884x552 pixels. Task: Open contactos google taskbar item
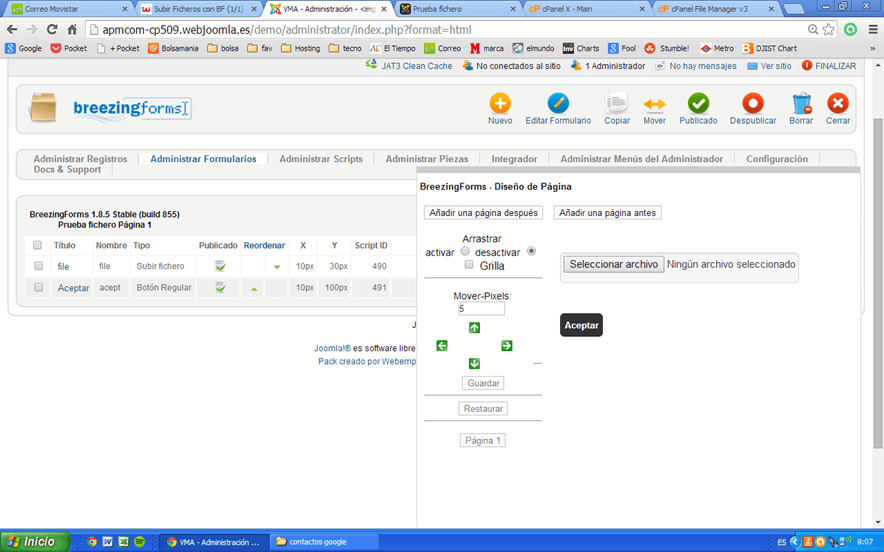(x=323, y=542)
